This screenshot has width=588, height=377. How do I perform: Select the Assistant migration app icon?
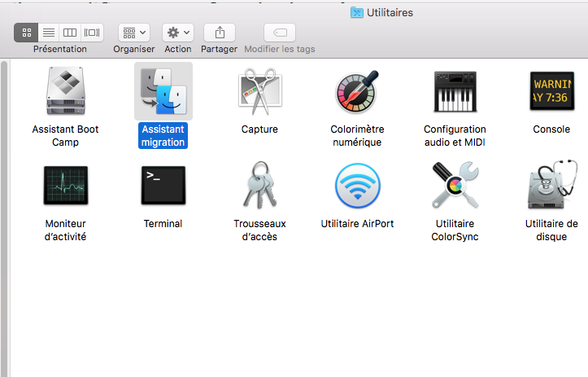click(163, 91)
